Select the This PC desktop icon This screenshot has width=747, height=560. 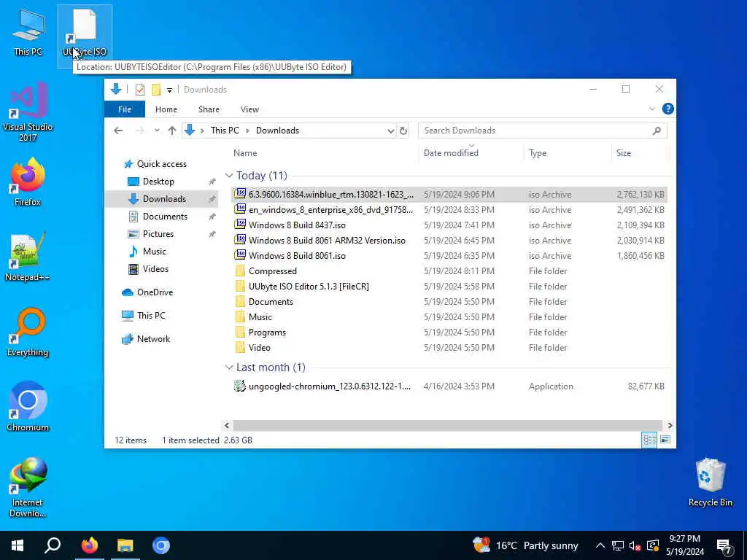pos(28,32)
